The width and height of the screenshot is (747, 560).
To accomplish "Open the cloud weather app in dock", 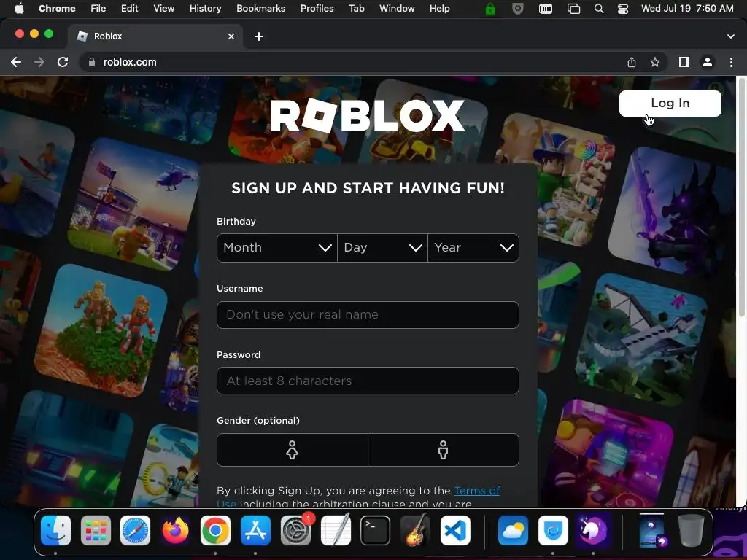I will point(513,531).
